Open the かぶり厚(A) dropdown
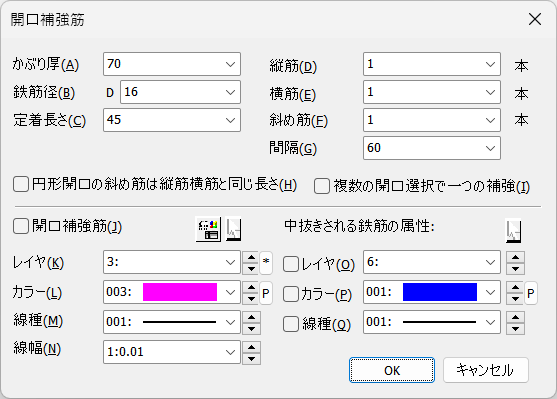 coord(230,64)
